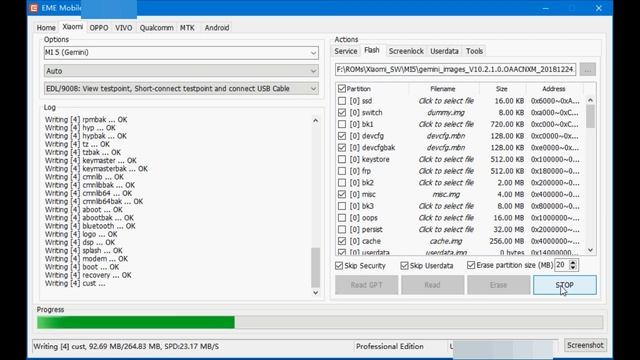Image resolution: width=640 pixels, height=360 pixels.
Task: Click misc.img filename cell
Action: coord(446,194)
